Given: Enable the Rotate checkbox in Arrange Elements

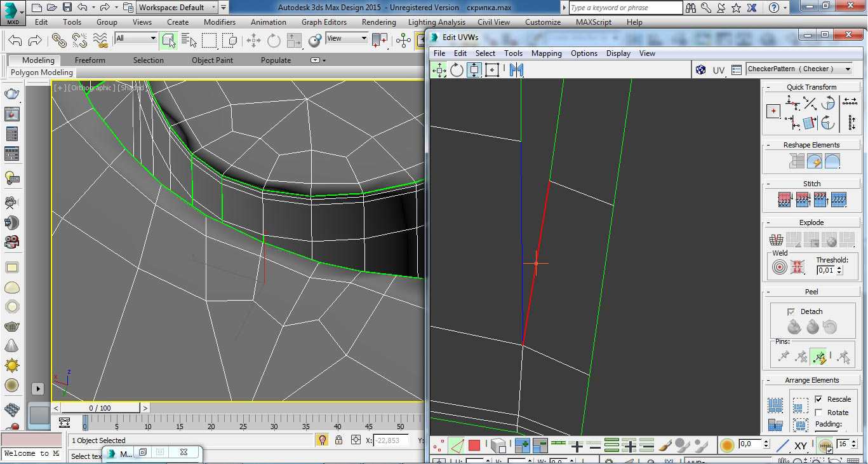Looking at the screenshot, I should tap(818, 413).
